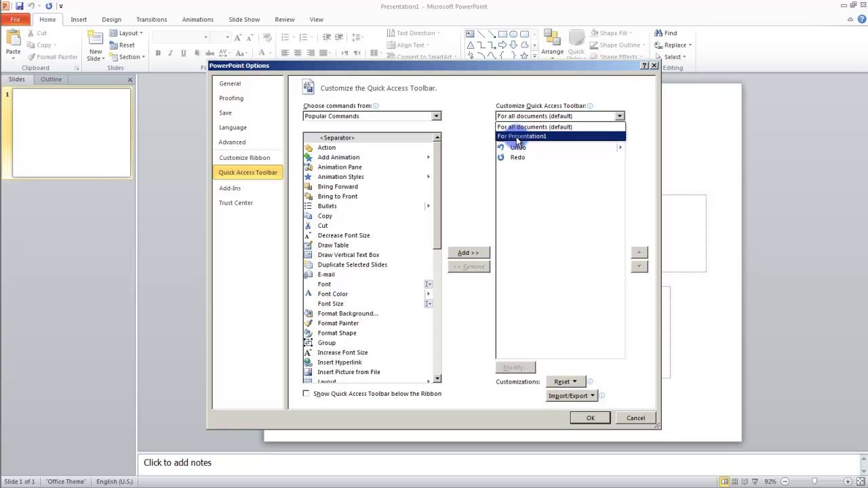The image size is (868, 488).
Task: Click commands list scrollbar down arrow
Action: point(437,378)
